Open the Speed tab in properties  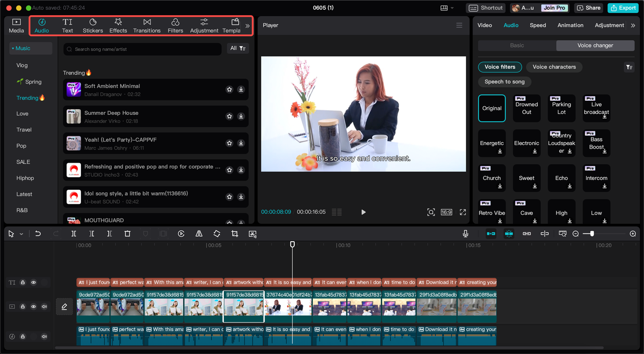click(x=538, y=25)
